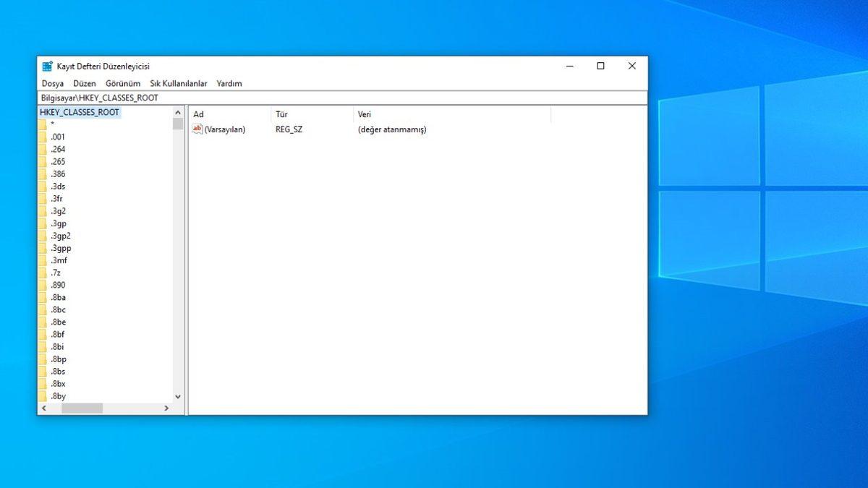This screenshot has width=868, height=488.
Task: Click the folder icon beside the .890 key
Action: tap(44, 285)
